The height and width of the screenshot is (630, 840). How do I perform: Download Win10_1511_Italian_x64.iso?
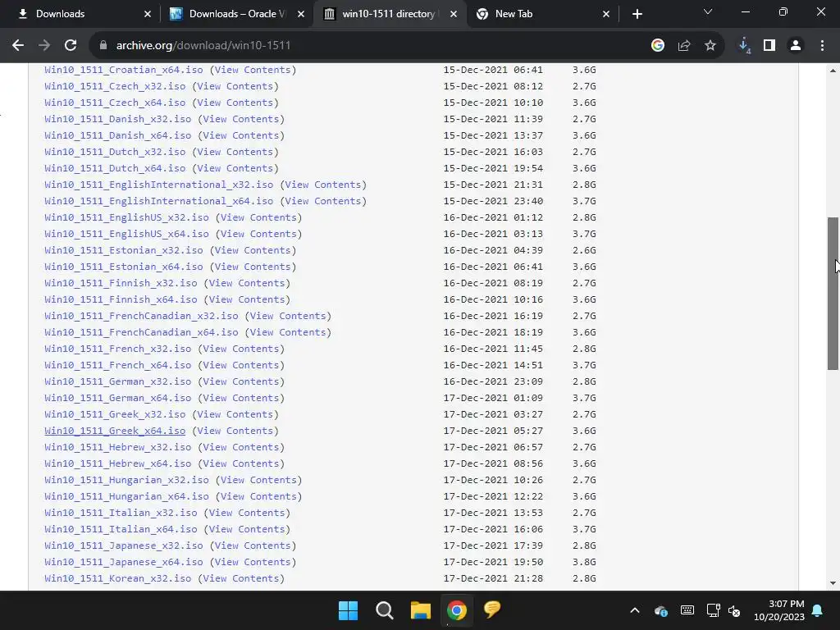click(121, 529)
